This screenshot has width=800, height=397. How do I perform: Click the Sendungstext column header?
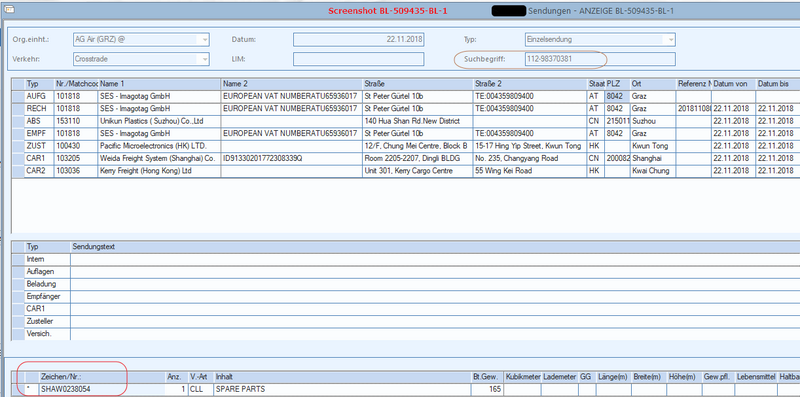pyautogui.click(x=435, y=247)
